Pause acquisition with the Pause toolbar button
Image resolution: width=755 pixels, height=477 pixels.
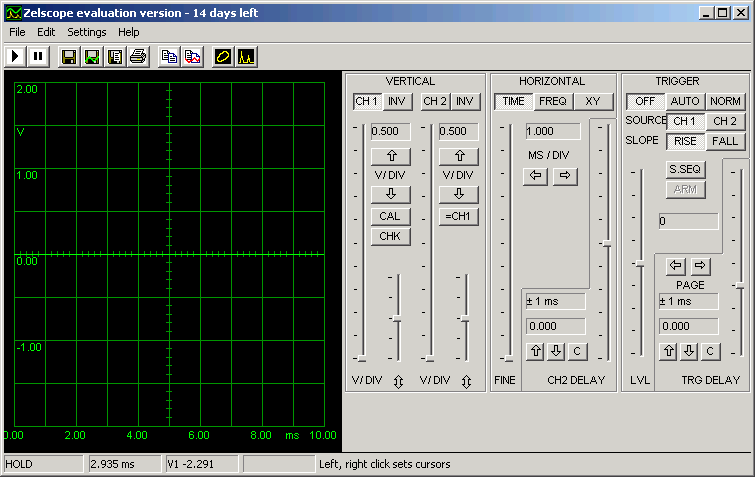tap(38, 57)
